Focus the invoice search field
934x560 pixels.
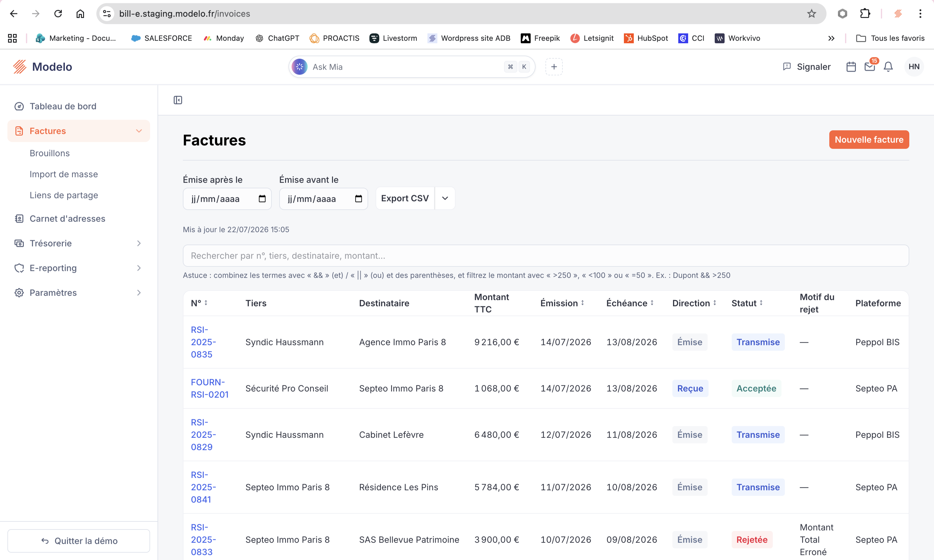[545, 256]
